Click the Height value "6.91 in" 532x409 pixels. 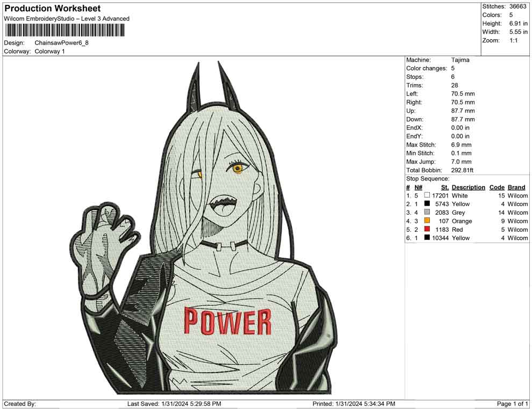[x=518, y=24]
